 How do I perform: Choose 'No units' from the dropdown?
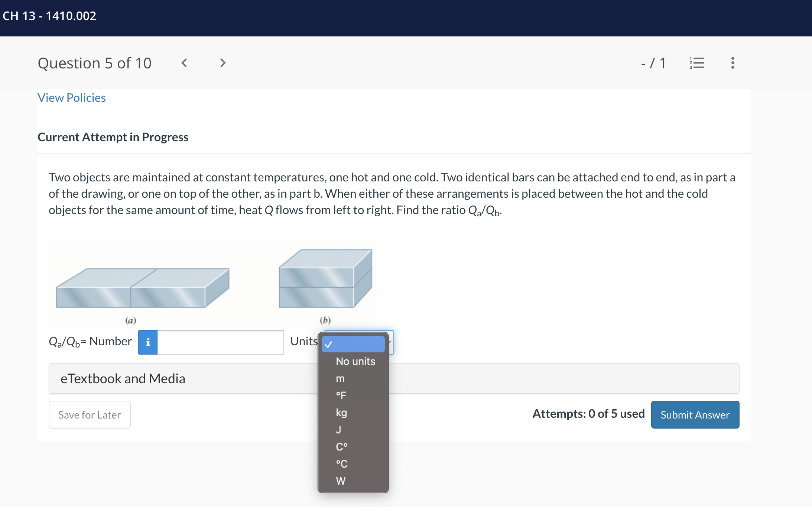355,361
